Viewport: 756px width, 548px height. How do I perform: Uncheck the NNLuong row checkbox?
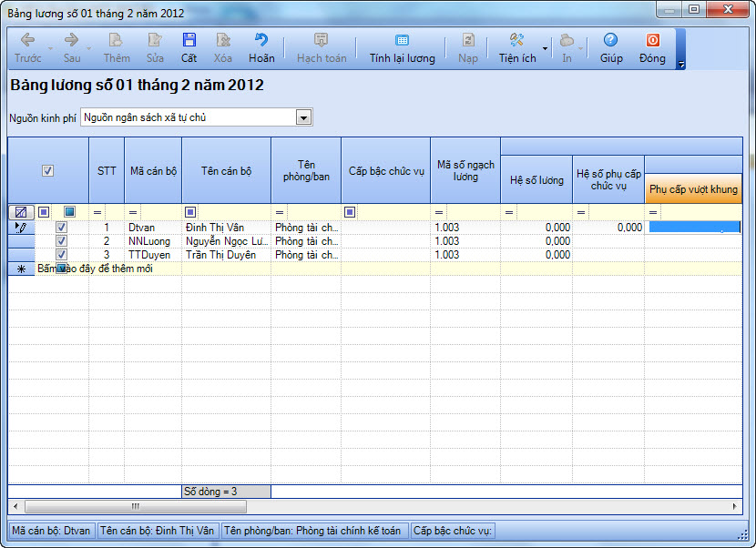pos(61,240)
